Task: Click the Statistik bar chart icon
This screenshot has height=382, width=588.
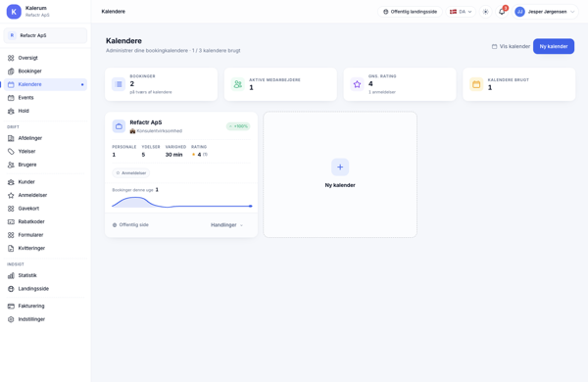Action: [x=11, y=275]
